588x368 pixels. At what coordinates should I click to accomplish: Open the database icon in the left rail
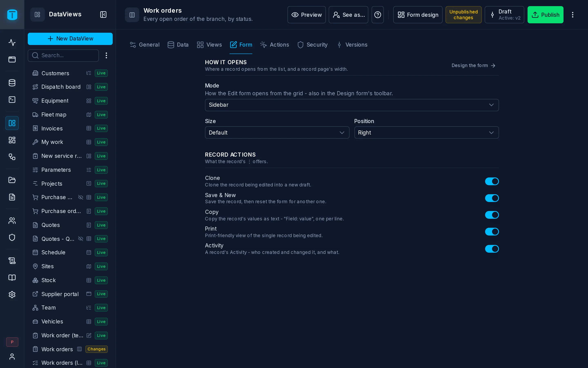pyautogui.click(x=12, y=83)
